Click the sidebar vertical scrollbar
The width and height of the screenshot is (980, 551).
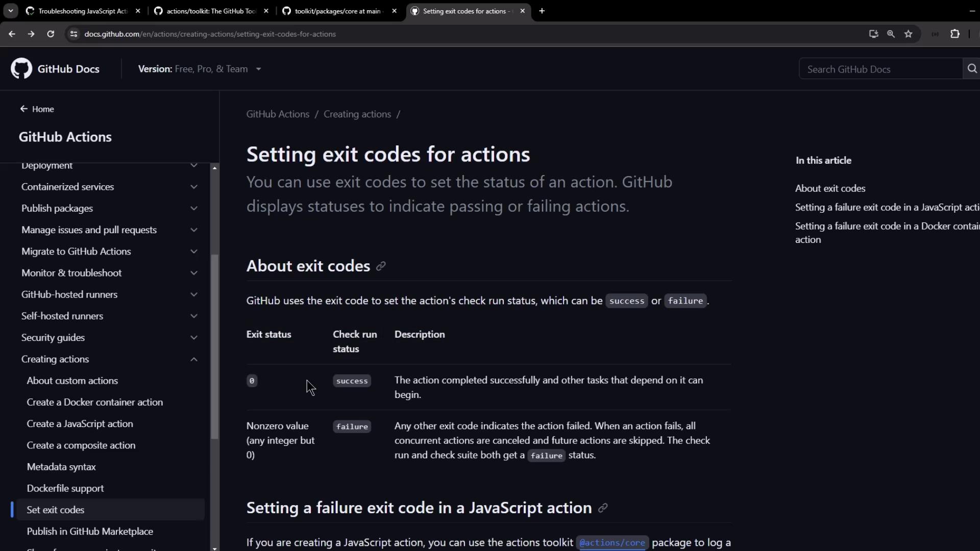(214, 347)
